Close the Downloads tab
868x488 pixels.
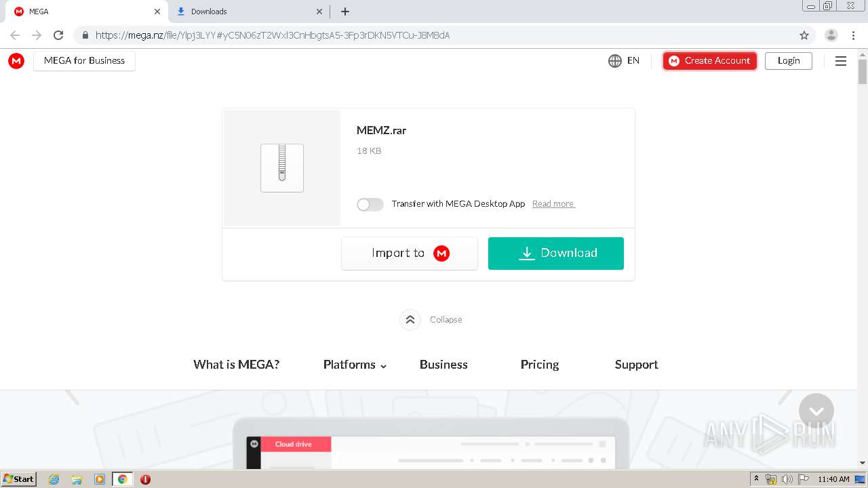(319, 12)
